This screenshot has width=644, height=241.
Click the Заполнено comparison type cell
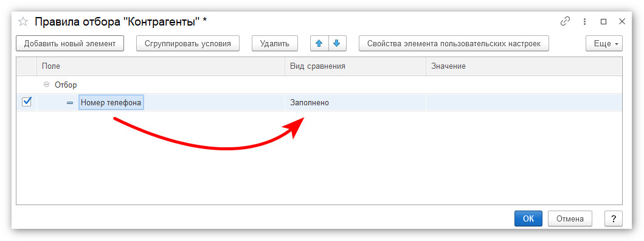(x=355, y=103)
